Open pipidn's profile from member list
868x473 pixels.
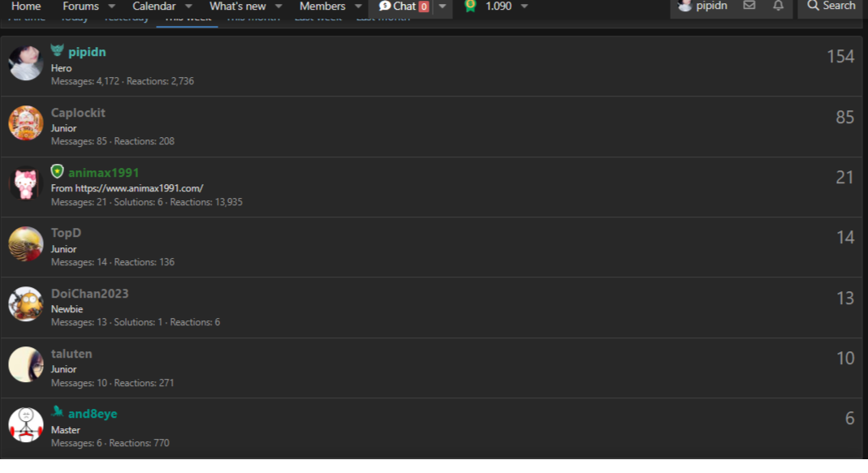pyautogui.click(x=87, y=52)
